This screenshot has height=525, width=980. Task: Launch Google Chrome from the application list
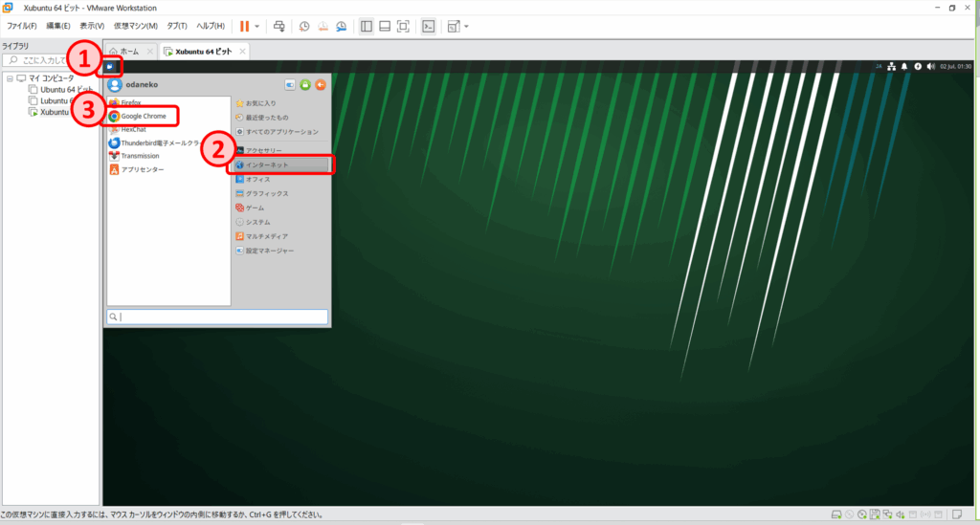click(x=143, y=116)
